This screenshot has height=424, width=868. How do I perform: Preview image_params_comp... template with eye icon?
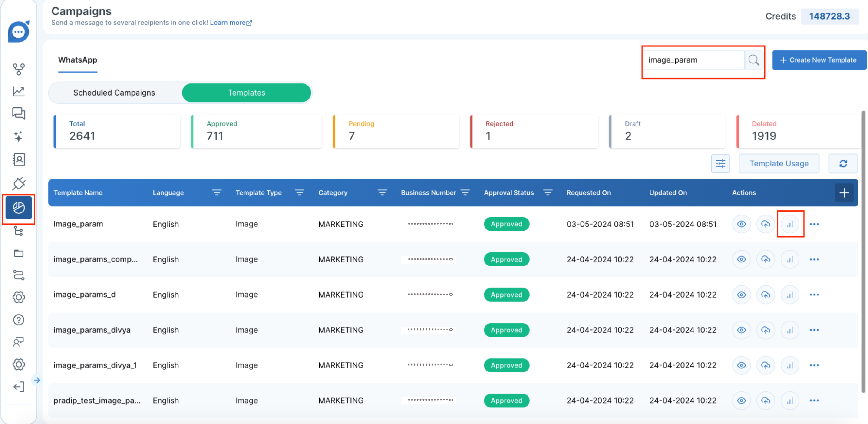(741, 259)
